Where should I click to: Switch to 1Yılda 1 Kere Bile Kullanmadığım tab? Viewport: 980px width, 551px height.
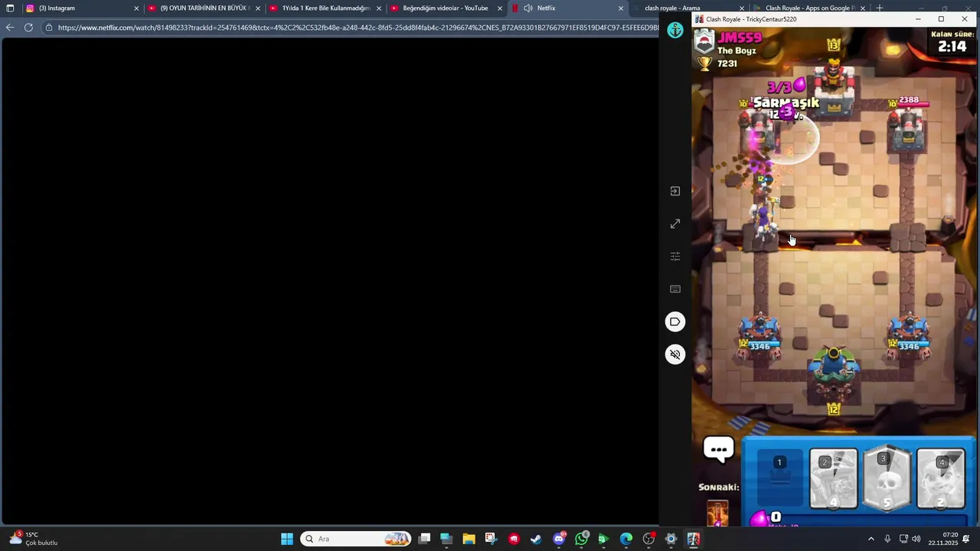(x=325, y=8)
